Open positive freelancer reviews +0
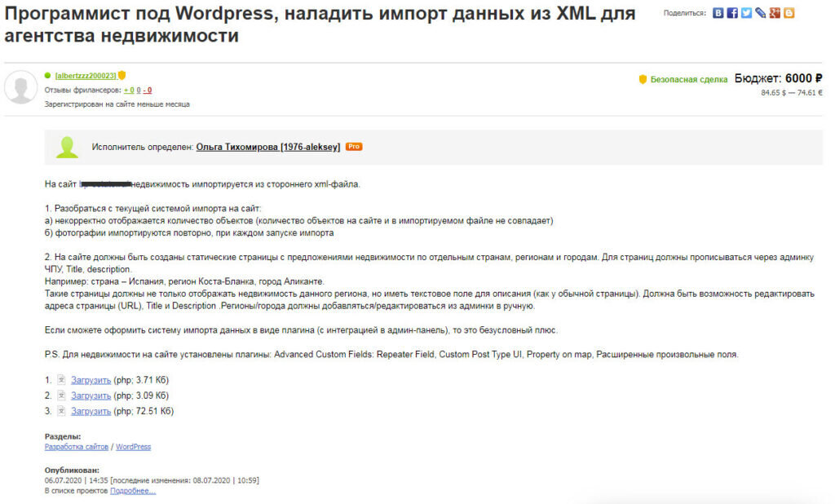Viewport: 835px width, 504px height. pos(129,90)
